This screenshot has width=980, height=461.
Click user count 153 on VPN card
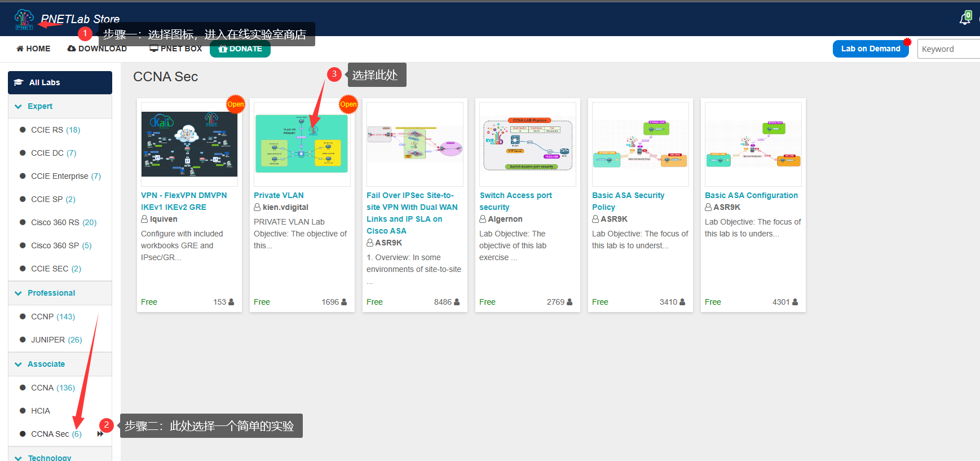tap(223, 302)
